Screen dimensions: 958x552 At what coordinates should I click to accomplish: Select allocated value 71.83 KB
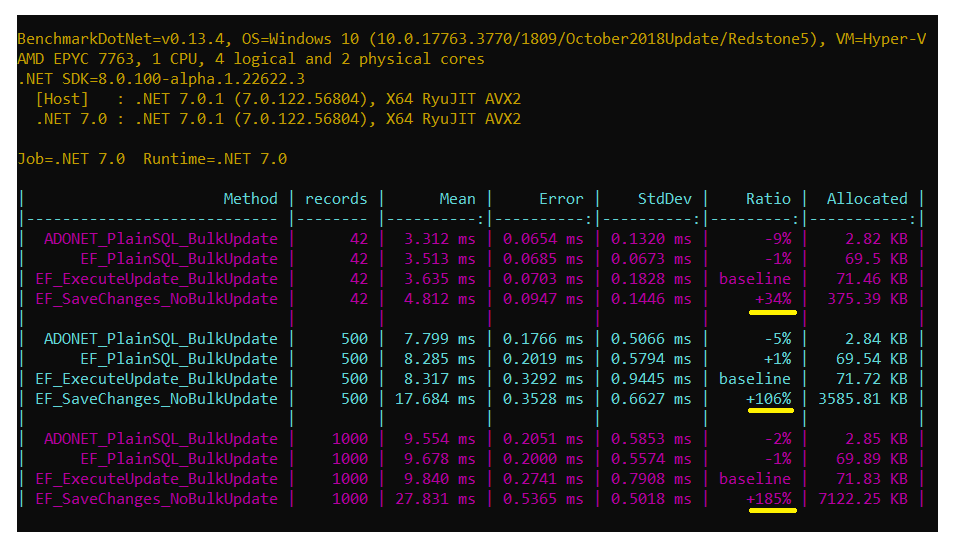click(x=872, y=479)
